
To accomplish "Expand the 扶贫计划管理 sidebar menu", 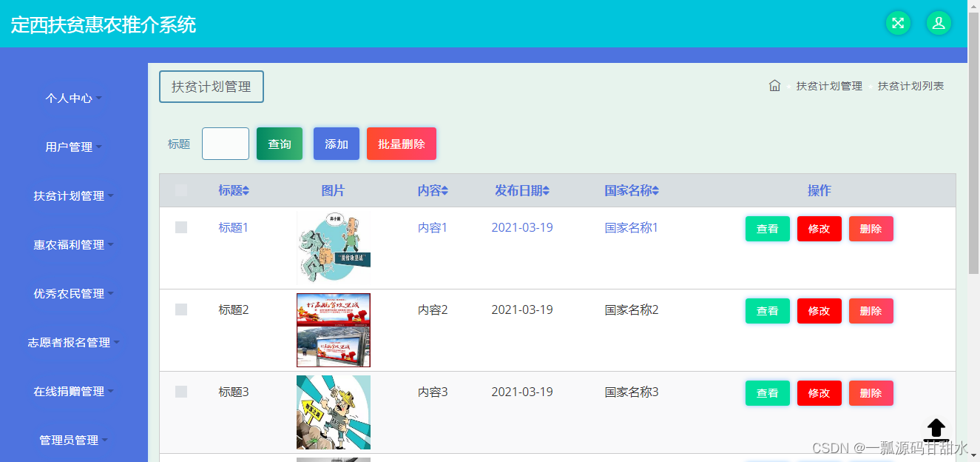I will [x=73, y=195].
